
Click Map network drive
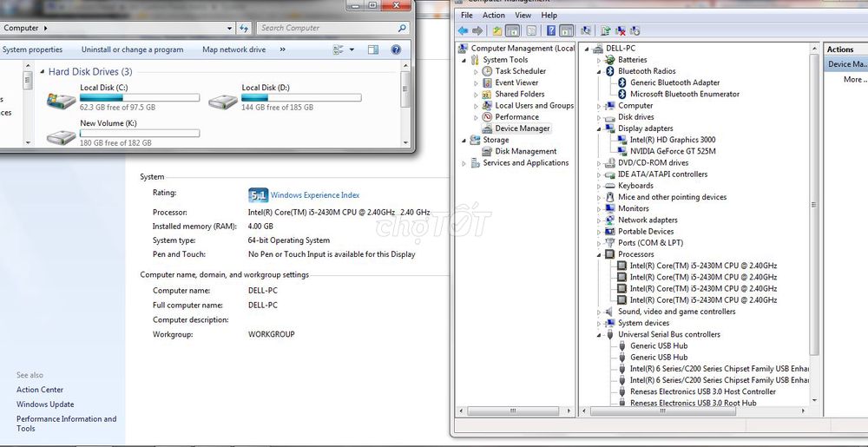coord(234,49)
